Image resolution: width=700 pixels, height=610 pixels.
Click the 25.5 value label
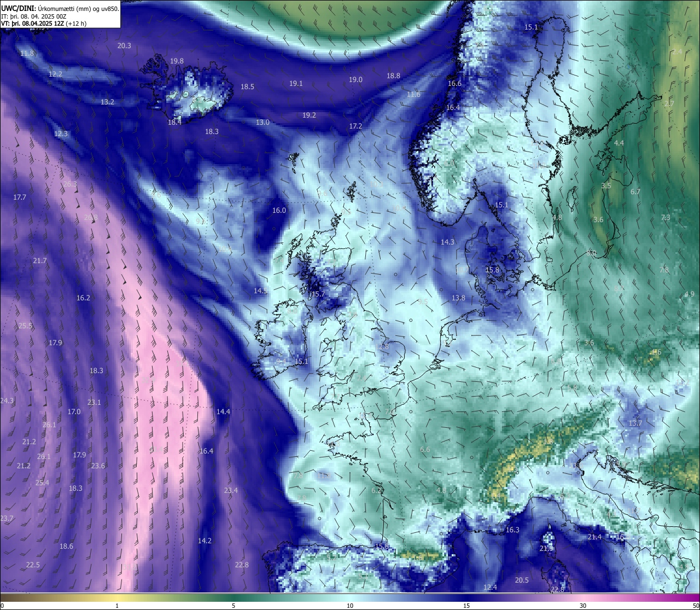[25, 326]
